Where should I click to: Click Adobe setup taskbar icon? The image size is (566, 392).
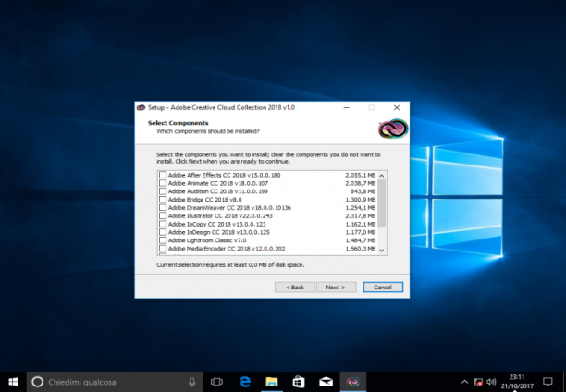353,382
